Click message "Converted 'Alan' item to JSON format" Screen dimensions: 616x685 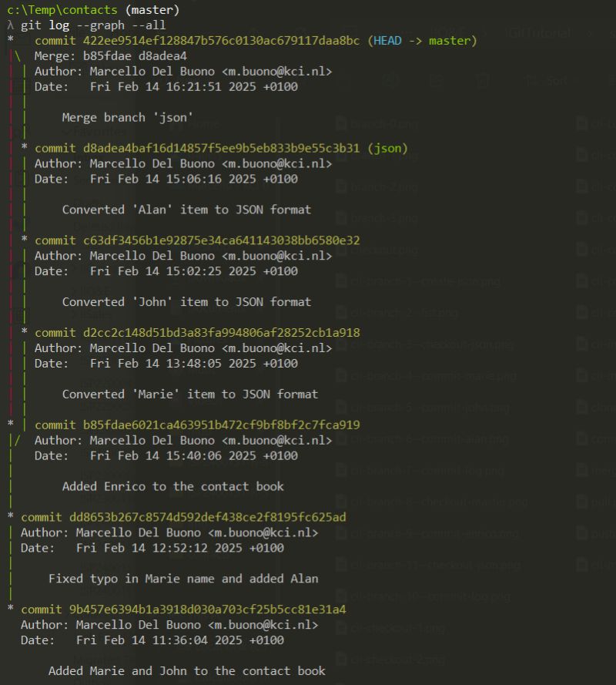coord(186,210)
